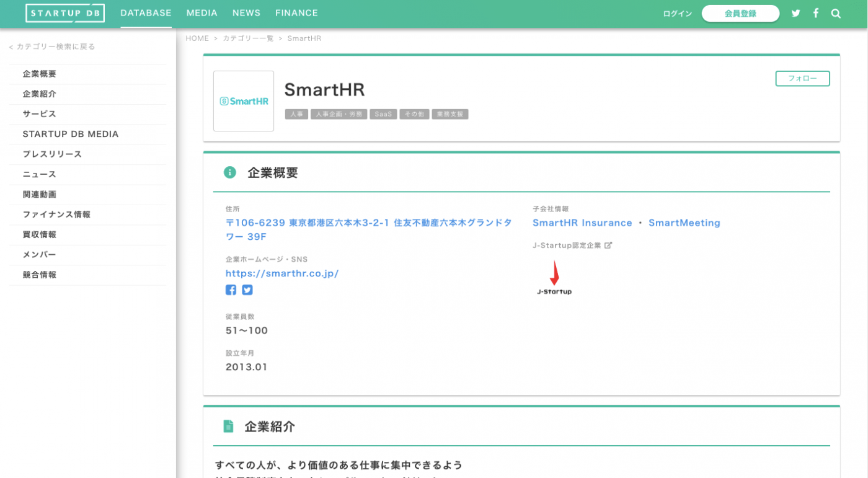Open the Facebook icon in the header
Image resolution: width=868 pixels, height=478 pixels.
click(816, 13)
